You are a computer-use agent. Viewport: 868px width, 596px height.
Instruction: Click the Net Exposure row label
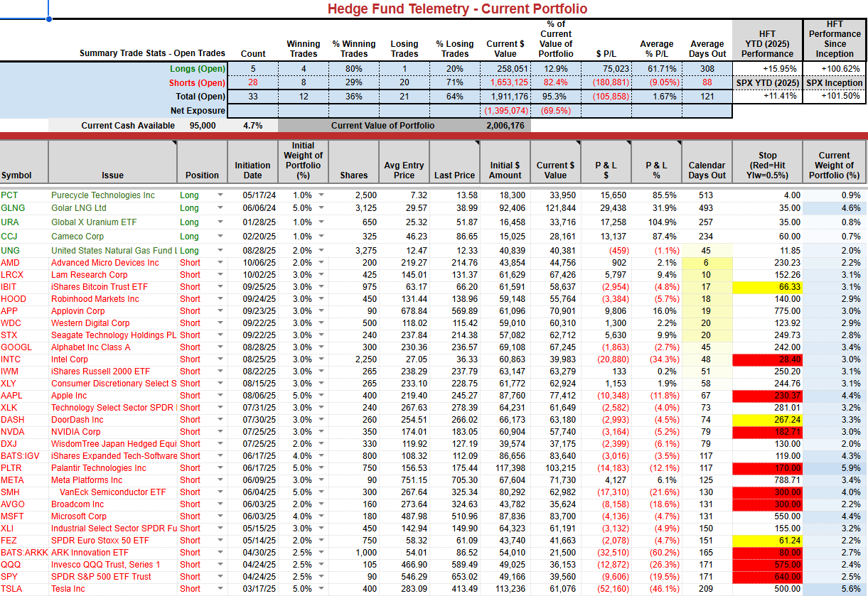198,111
